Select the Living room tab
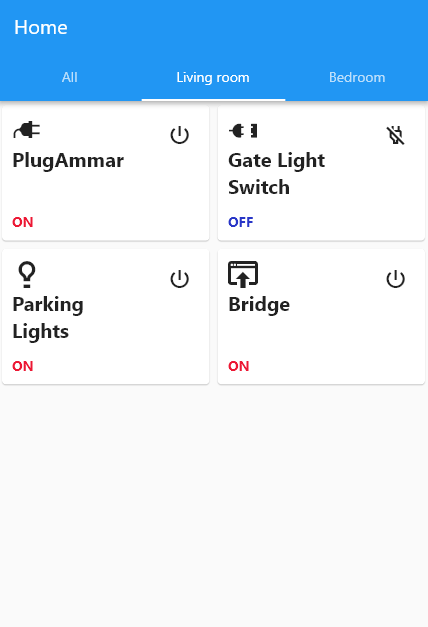Image resolution: width=428 pixels, height=627 pixels. pos(213,78)
